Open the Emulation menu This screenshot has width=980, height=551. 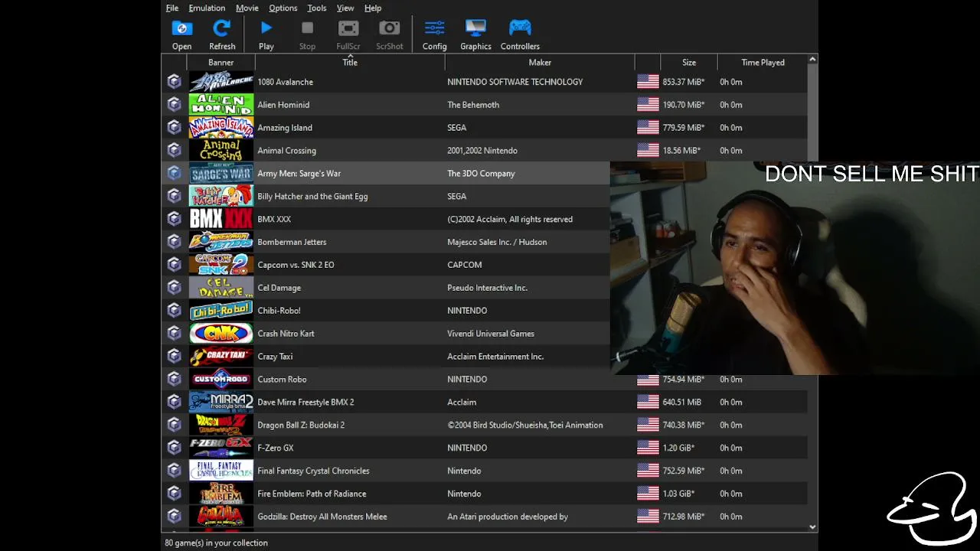207,8
